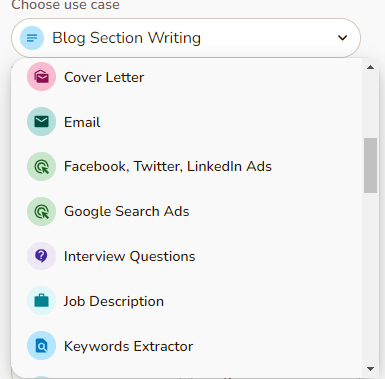This screenshot has height=379, width=385.
Task: Click the Interview Questions question mark icon
Action: click(x=41, y=256)
